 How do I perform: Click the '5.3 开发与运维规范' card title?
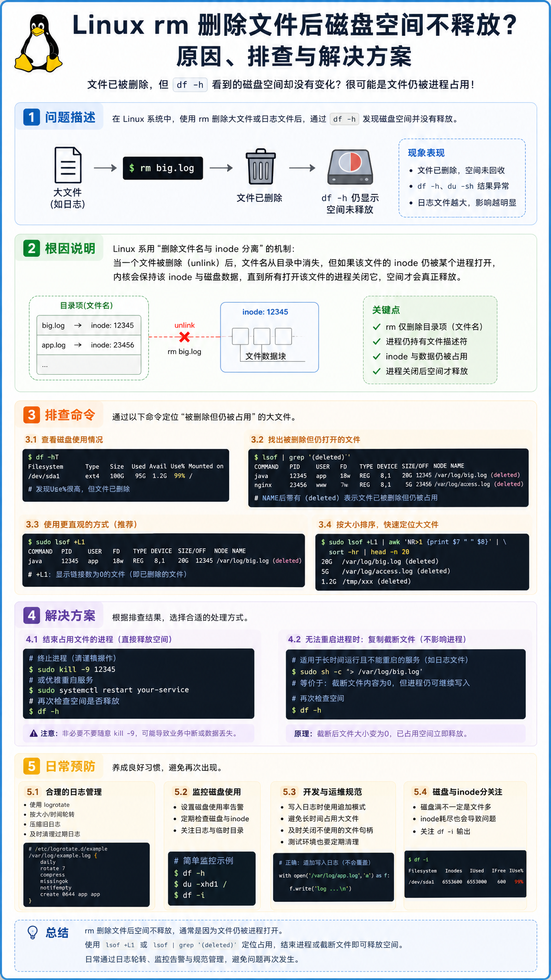(x=322, y=792)
